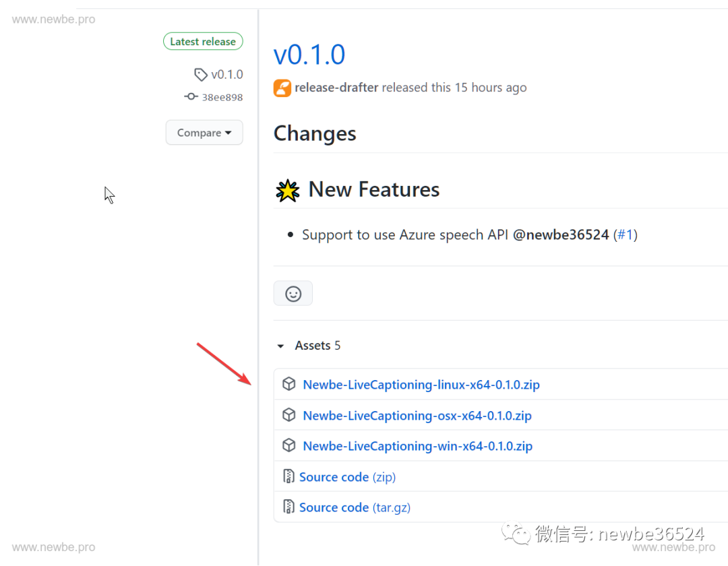
Task: Click package icon for linux-x64 zip
Action: click(x=289, y=384)
